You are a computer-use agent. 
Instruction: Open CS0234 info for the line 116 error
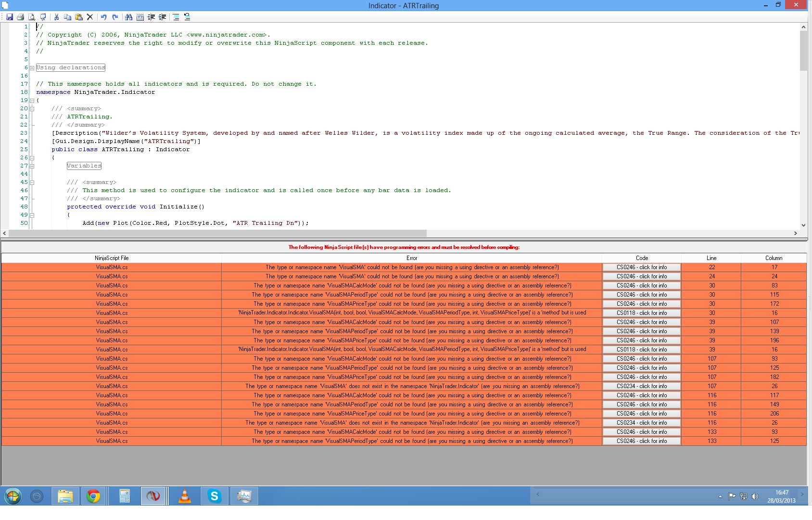click(x=642, y=423)
